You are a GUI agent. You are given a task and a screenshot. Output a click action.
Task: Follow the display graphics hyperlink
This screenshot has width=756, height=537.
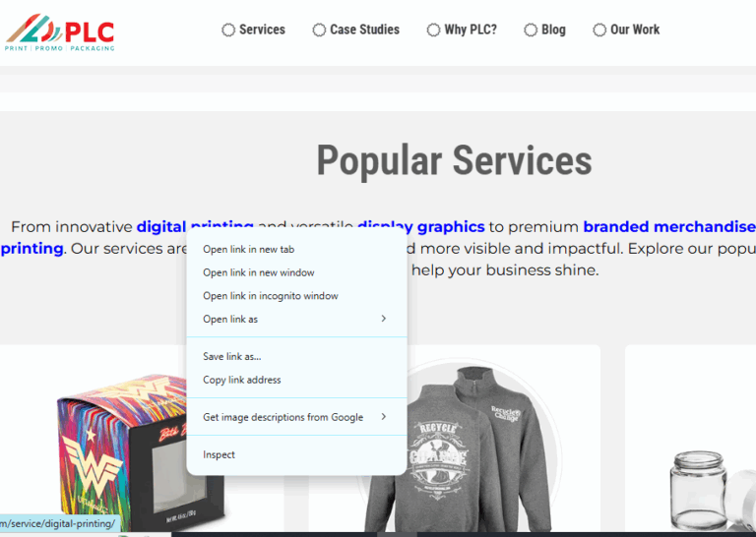(421, 226)
